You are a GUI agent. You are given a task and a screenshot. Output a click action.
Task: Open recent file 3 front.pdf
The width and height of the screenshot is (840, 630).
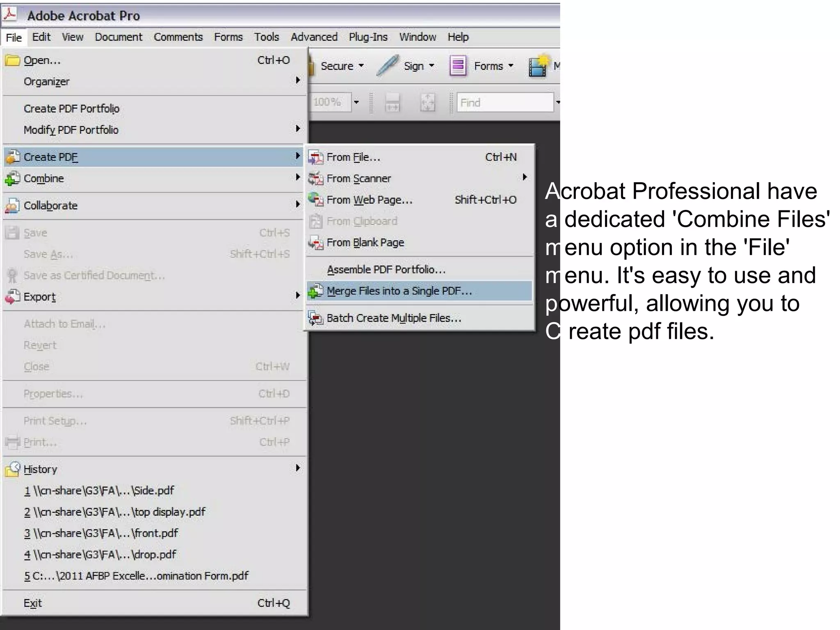[155, 533]
